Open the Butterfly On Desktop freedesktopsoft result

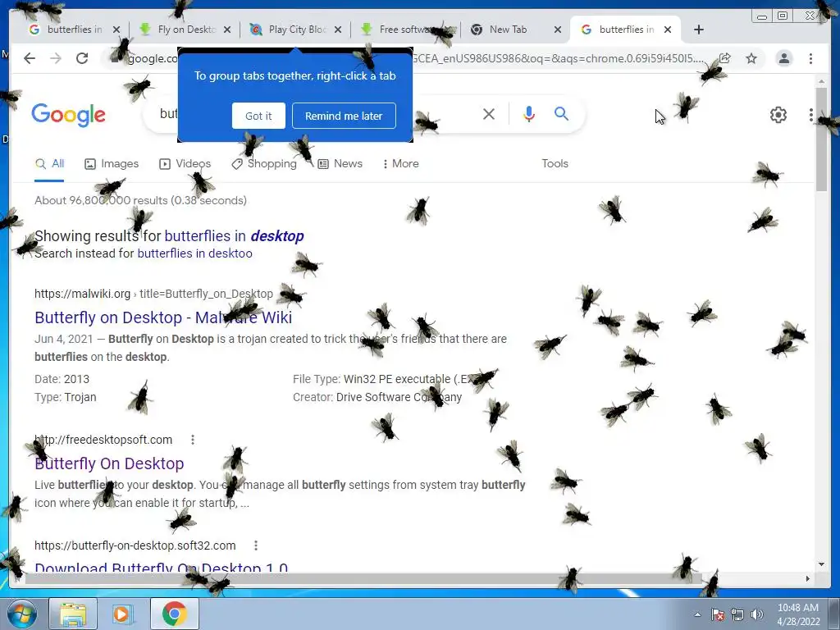109,464
